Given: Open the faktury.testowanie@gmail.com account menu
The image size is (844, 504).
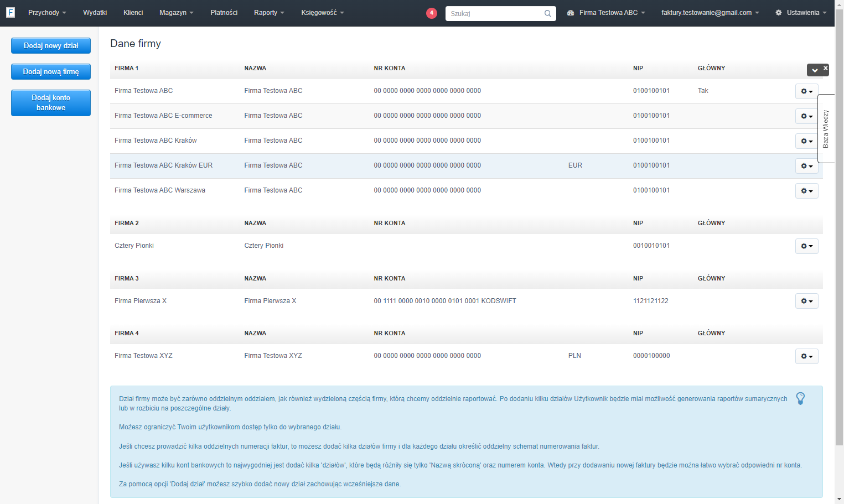Looking at the screenshot, I should 710,13.
